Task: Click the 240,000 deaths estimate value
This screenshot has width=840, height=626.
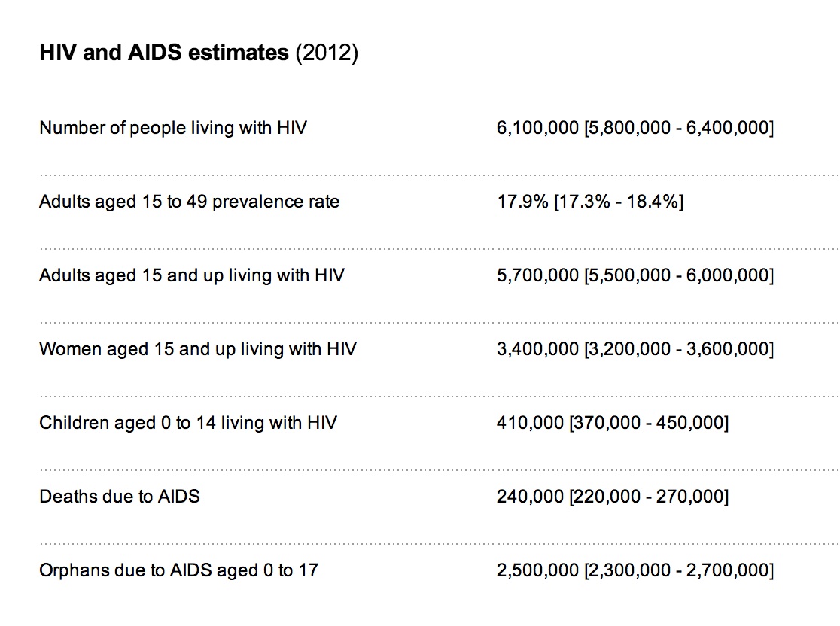Action: 530,497
